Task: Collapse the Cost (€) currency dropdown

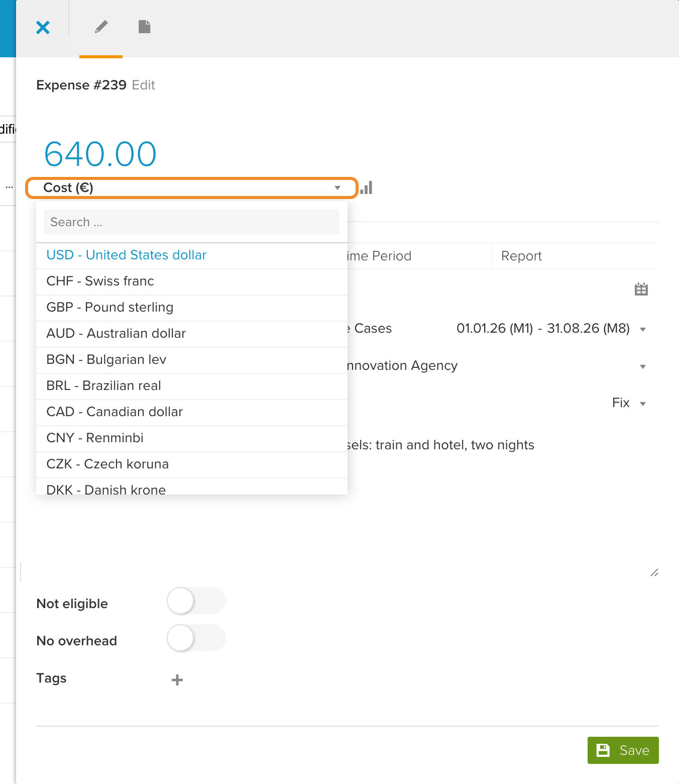Action: pos(192,187)
